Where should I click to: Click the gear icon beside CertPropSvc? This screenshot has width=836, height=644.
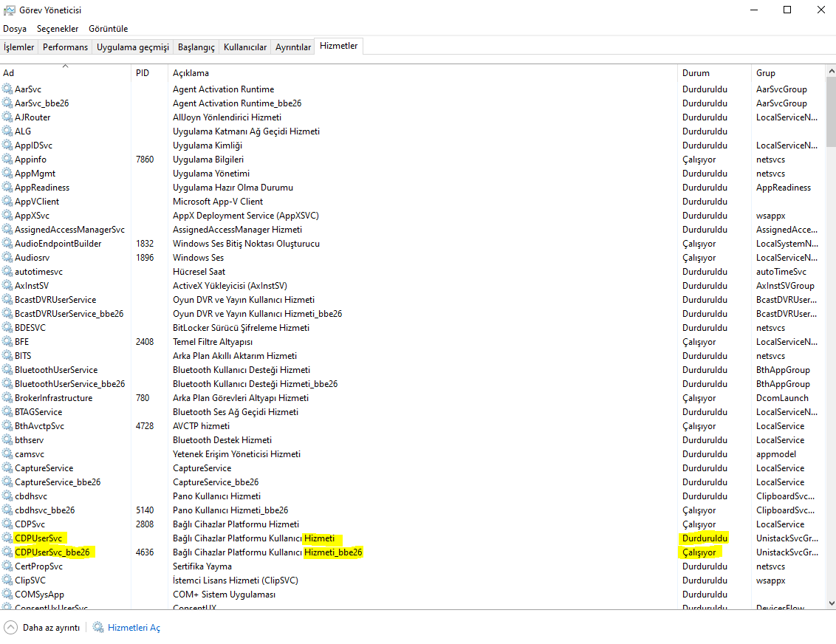[7, 566]
